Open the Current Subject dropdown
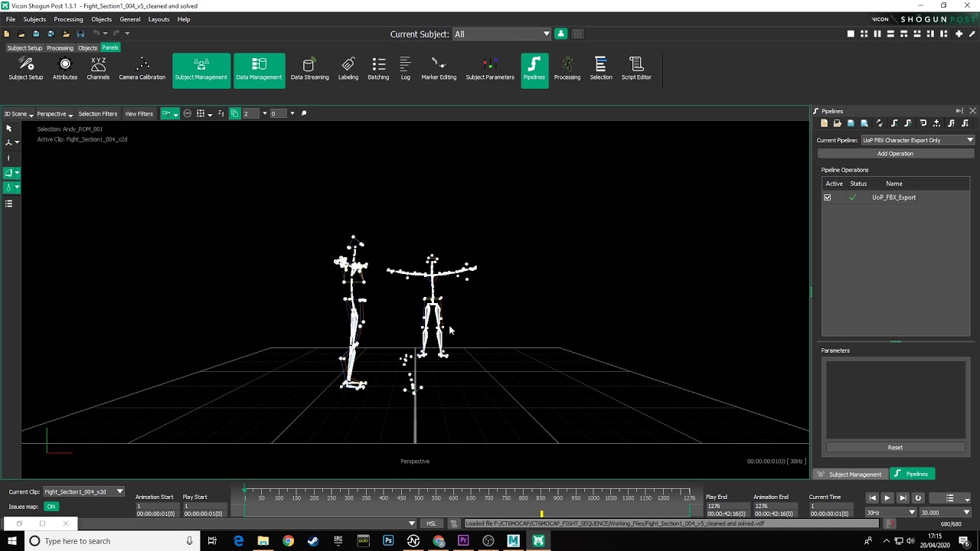The image size is (980, 551). coord(502,34)
